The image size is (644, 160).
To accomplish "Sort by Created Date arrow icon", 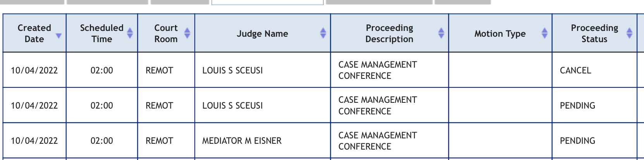I will [58, 36].
